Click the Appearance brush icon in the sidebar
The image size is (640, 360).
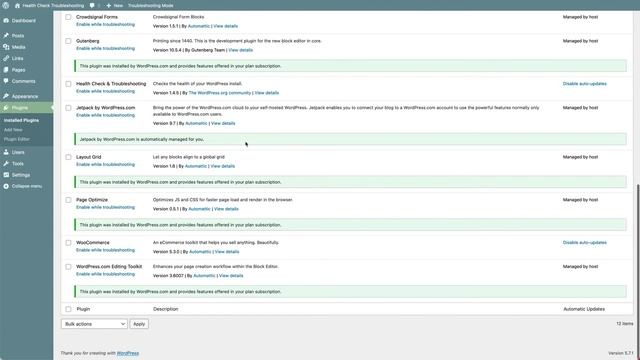[x=6, y=96]
